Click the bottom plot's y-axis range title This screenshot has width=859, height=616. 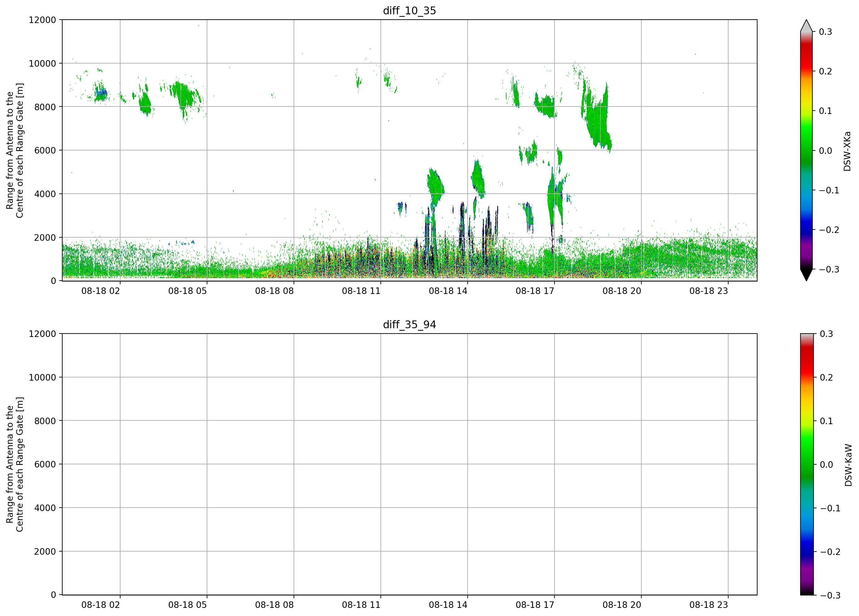[15, 464]
